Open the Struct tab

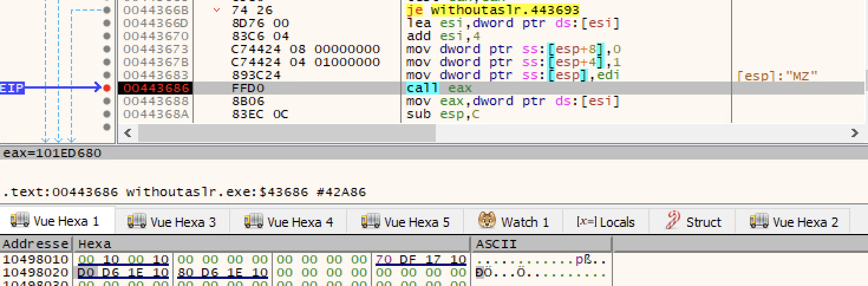coord(693,222)
